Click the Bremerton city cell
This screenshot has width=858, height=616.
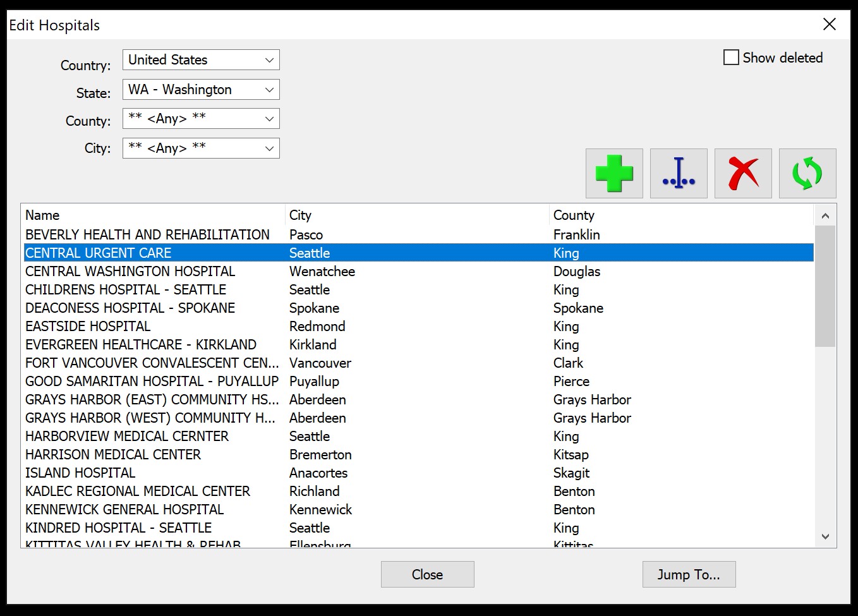(x=320, y=454)
